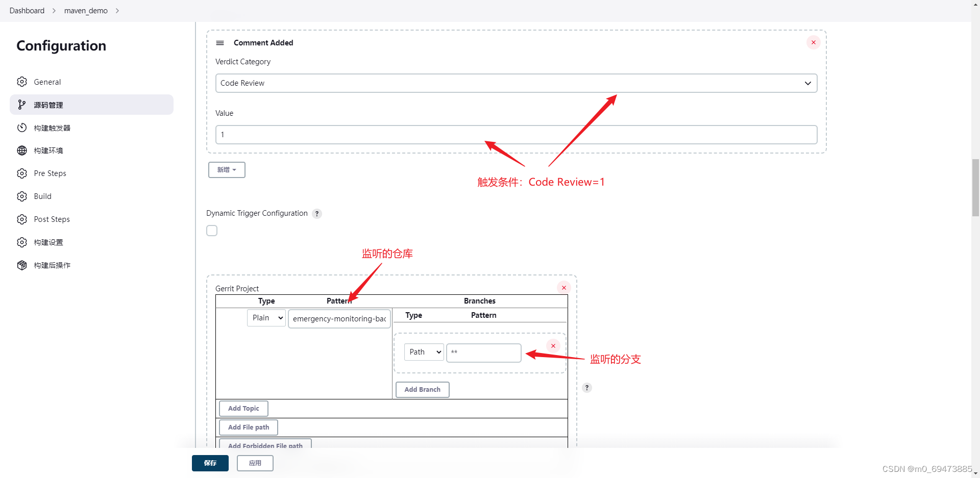The width and height of the screenshot is (980, 478).
Task: Click the reorder handle beside Comment Added
Action: (219, 43)
